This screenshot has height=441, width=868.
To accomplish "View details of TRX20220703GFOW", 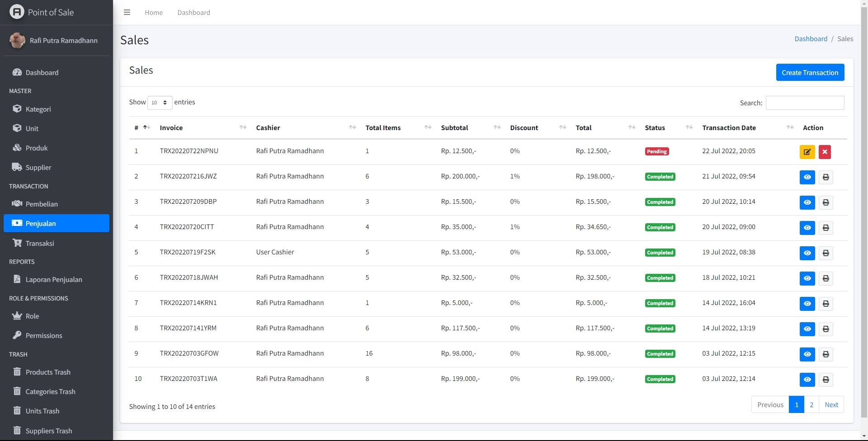I will click(807, 354).
